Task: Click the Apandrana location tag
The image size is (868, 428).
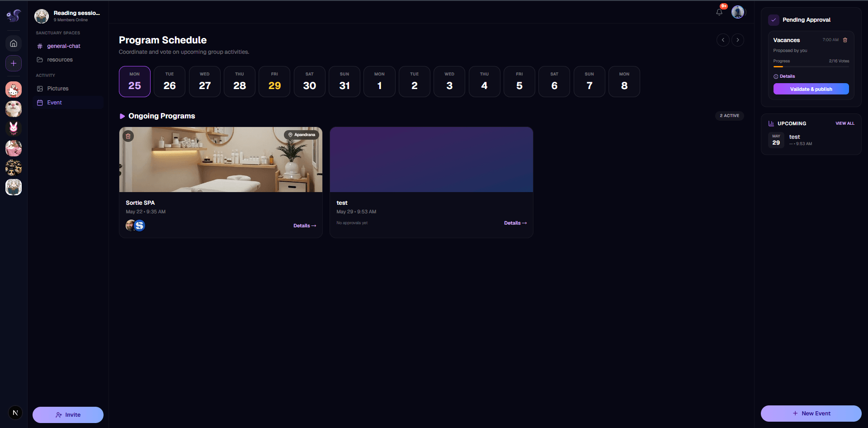Action: pos(302,135)
